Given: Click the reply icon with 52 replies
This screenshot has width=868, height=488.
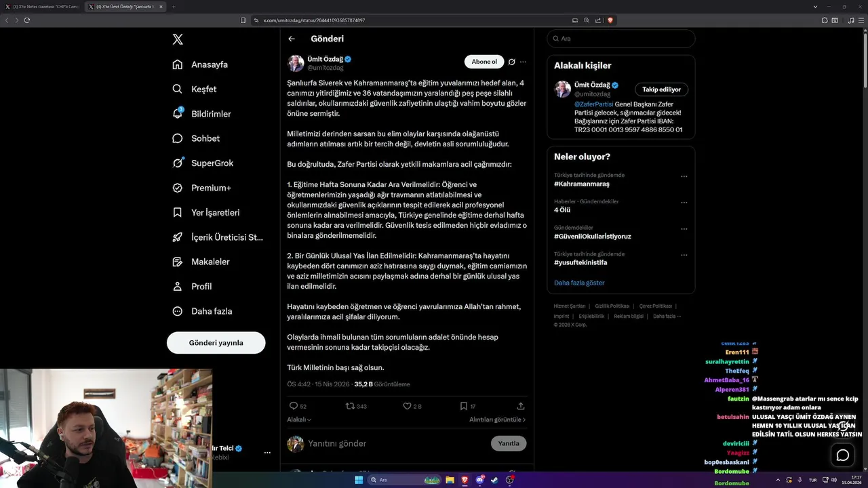Looking at the screenshot, I should click(294, 406).
